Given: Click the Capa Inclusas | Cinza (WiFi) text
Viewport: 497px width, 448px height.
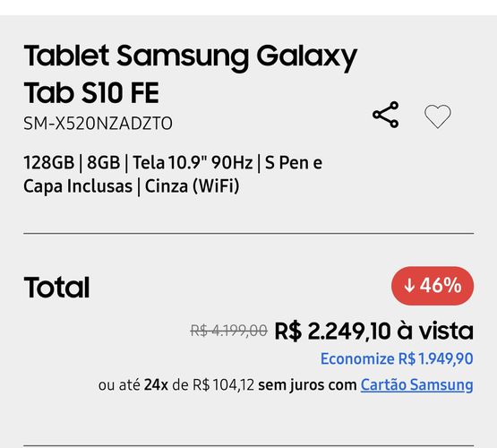Looking at the screenshot, I should [x=132, y=186].
